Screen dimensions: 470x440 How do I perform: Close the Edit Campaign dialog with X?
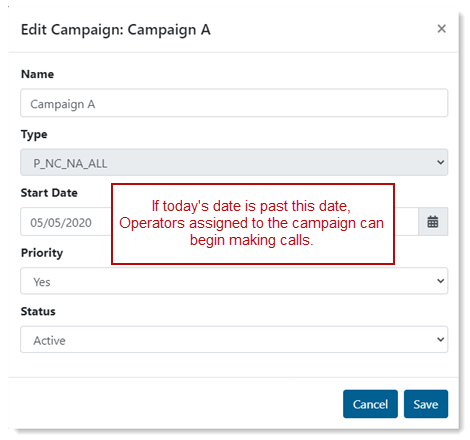[x=441, y=29]
